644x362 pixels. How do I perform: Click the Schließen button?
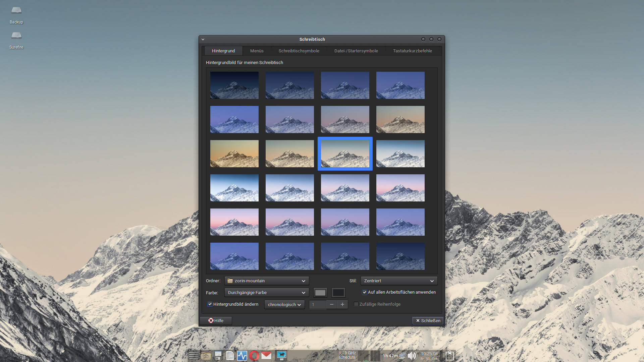[428, 320]
